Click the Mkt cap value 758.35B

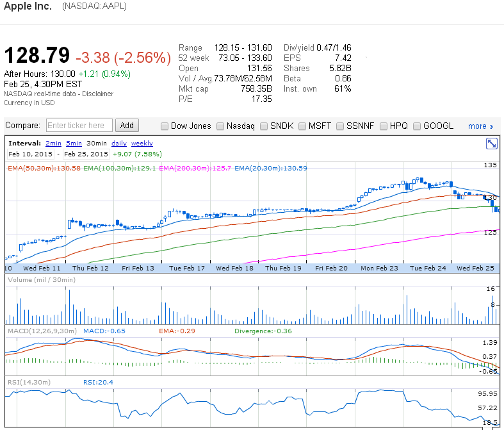tap(256, 89)
